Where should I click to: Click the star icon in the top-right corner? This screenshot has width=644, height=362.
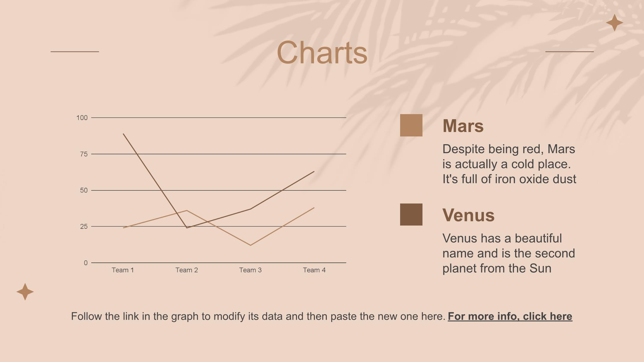click(614, 23)
